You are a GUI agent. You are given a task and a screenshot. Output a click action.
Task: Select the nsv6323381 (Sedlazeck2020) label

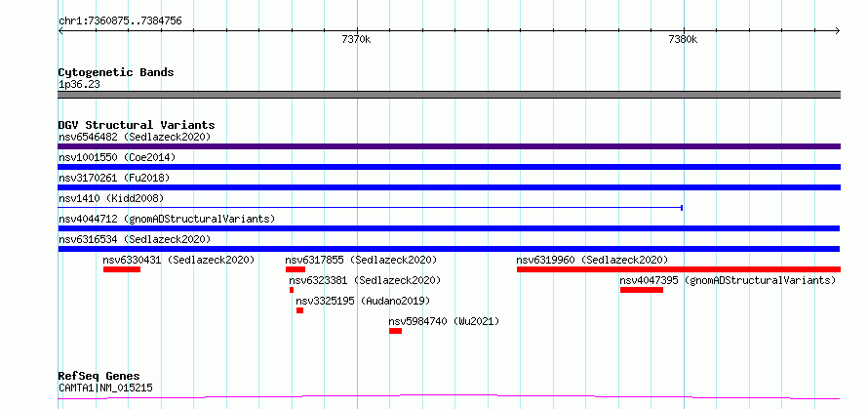(x=365, y=280)
